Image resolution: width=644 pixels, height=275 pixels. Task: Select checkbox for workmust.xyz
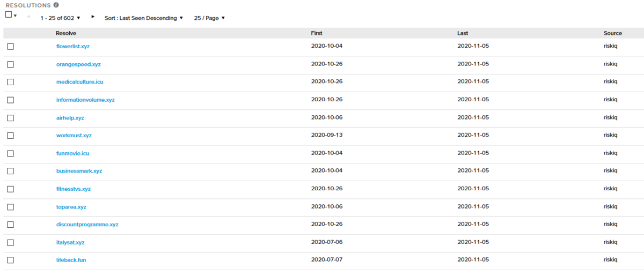(11, 136)
